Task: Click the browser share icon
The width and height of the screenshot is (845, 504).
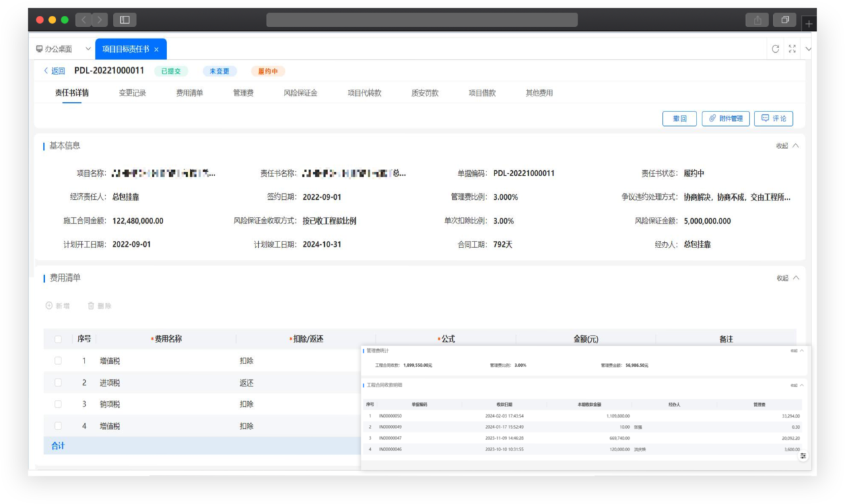Action: pos(757,20)
